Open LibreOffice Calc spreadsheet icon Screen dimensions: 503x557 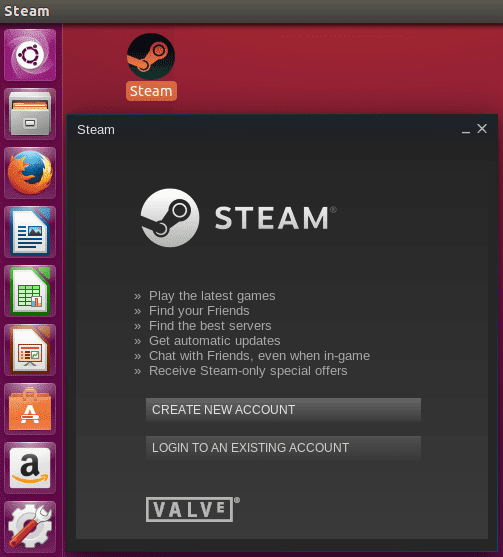(x=30, y=291)
